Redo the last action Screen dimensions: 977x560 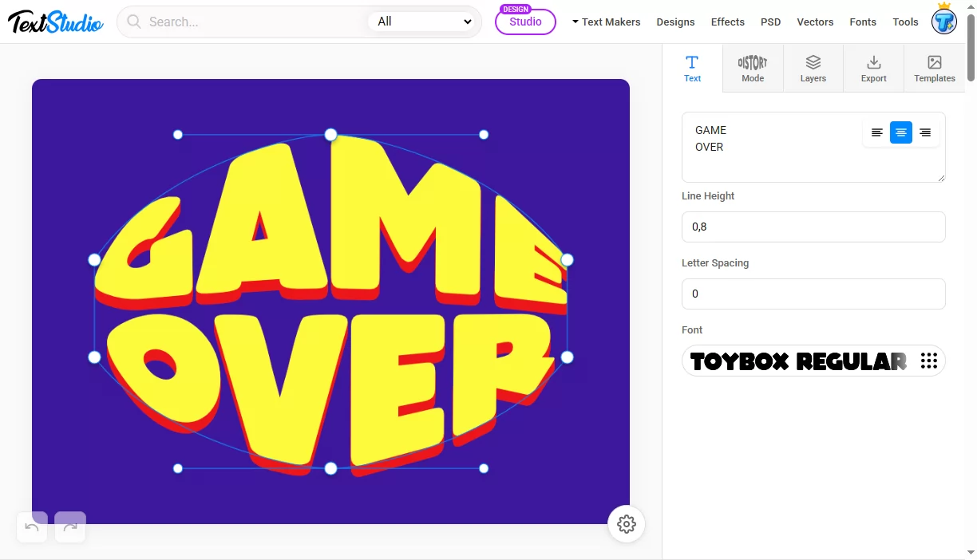point(70,526)
